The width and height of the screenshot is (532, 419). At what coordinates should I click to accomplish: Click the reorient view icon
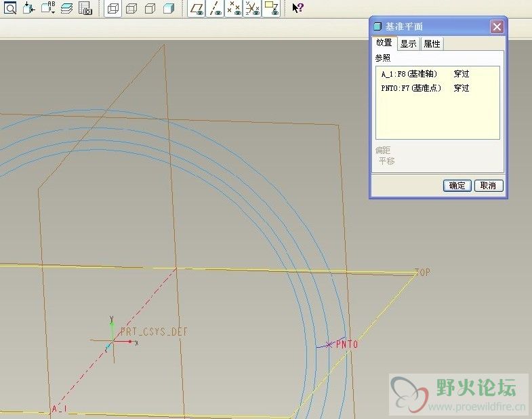(29, 7)
